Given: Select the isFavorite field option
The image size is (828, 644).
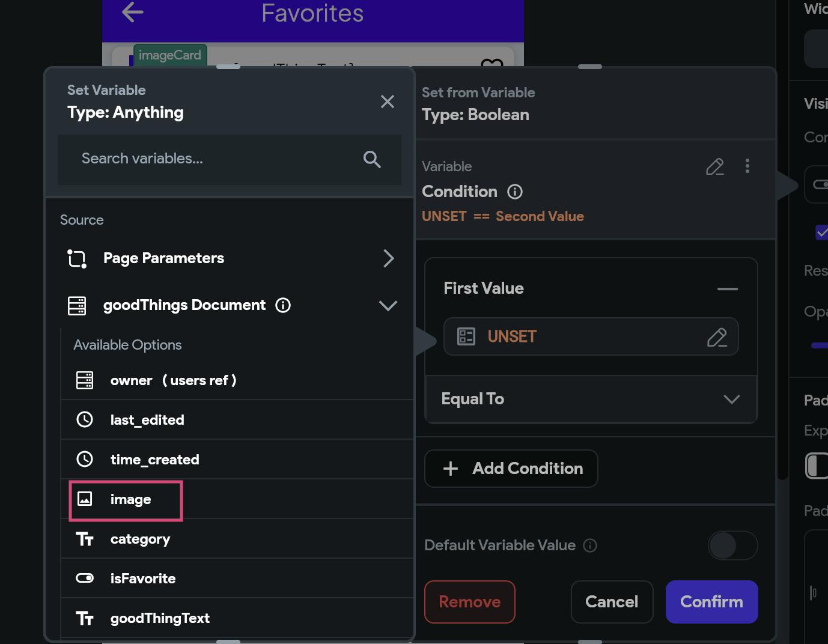Looking at the screenshot, I should (143, 579).
